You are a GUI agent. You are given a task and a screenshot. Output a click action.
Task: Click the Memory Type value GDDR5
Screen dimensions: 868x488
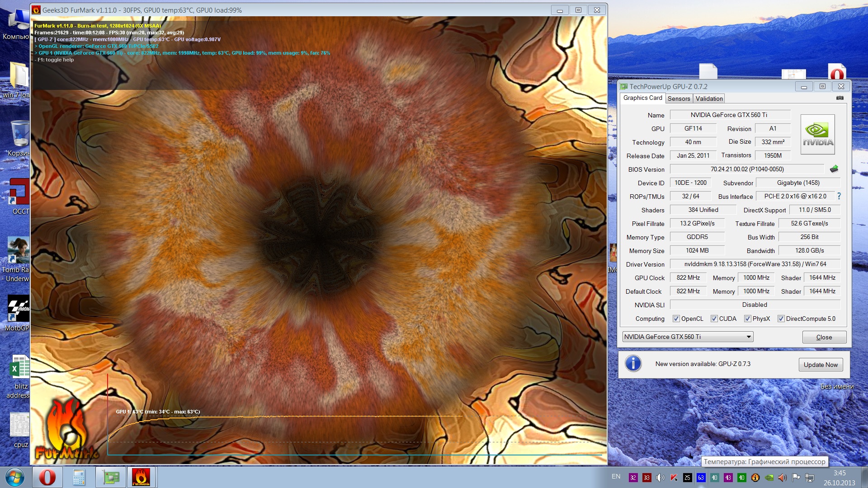[x=697, y=237]
